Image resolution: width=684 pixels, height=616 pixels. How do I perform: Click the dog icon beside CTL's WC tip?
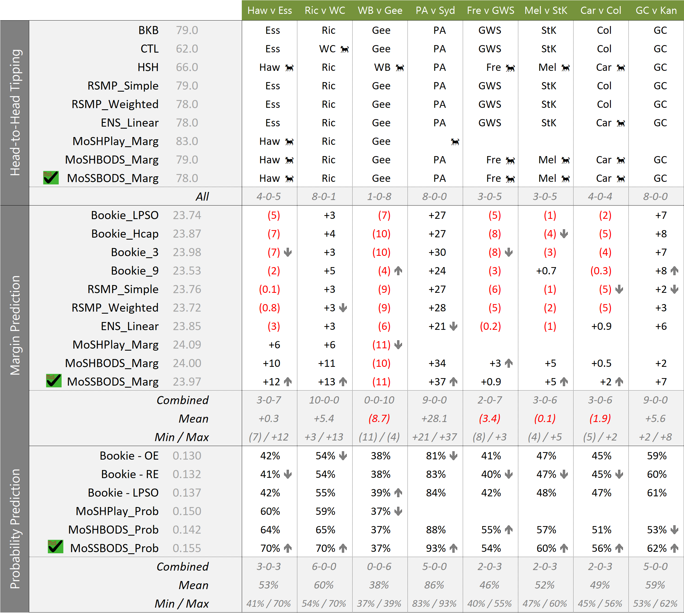click(344, 49)
